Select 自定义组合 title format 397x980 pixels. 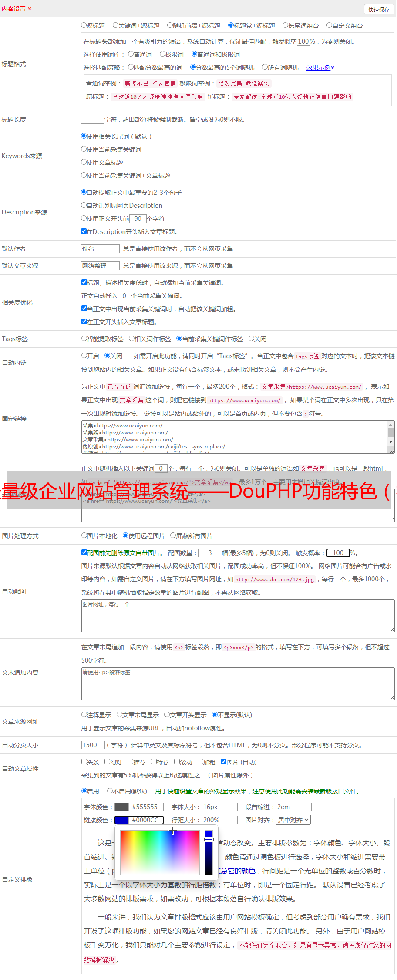(x=330, y=25)
